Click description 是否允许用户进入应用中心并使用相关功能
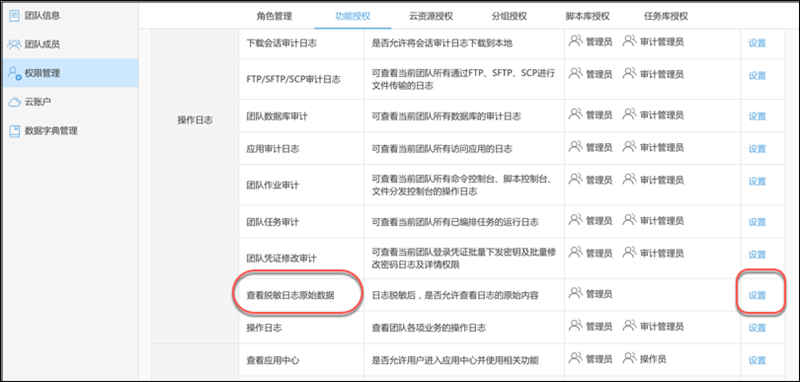This screenshot has width=800, height=382. pos(455,361)
